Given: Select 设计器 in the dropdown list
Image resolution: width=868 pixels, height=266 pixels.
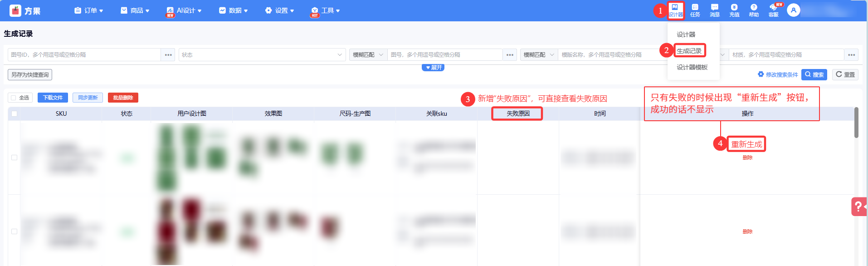Looking at the screenshot, I should (686, 34).
